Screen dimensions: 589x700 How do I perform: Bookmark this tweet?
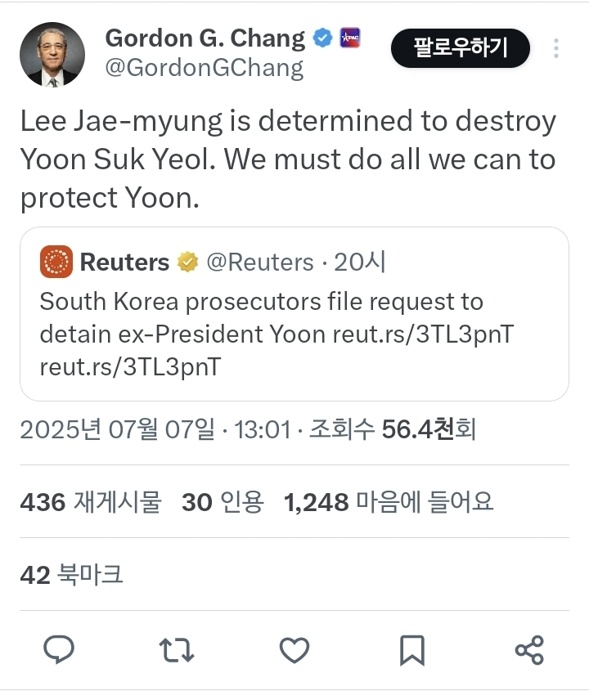(411, 650)
